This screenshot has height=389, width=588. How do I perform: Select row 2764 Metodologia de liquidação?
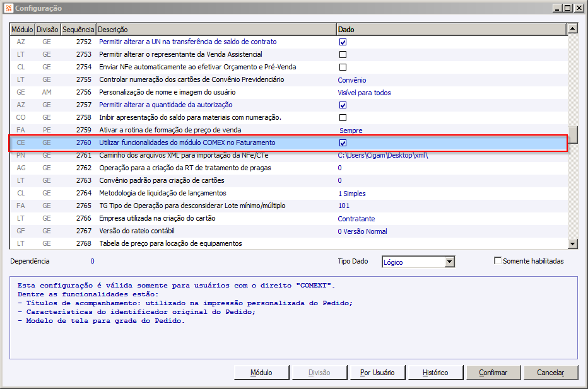point(288,193)
